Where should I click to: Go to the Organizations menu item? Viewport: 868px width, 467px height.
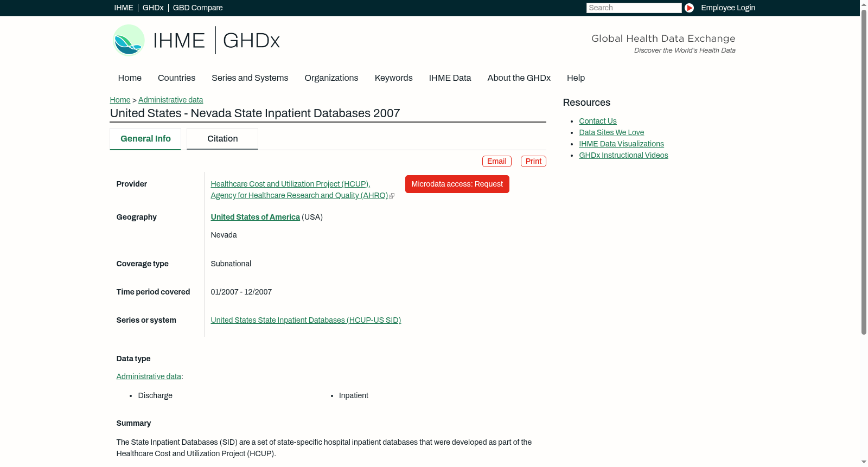coord(331,78)
